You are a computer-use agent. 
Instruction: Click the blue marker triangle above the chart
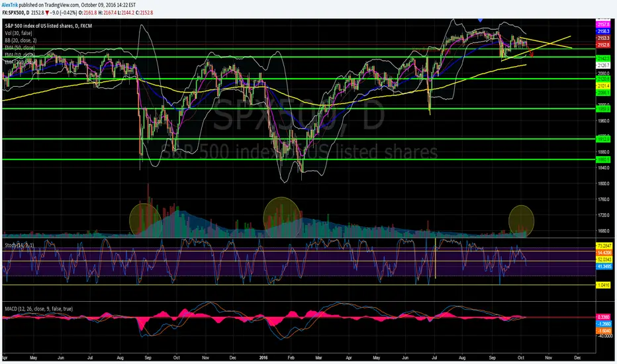pyautogui.click(x=480, y=19)
